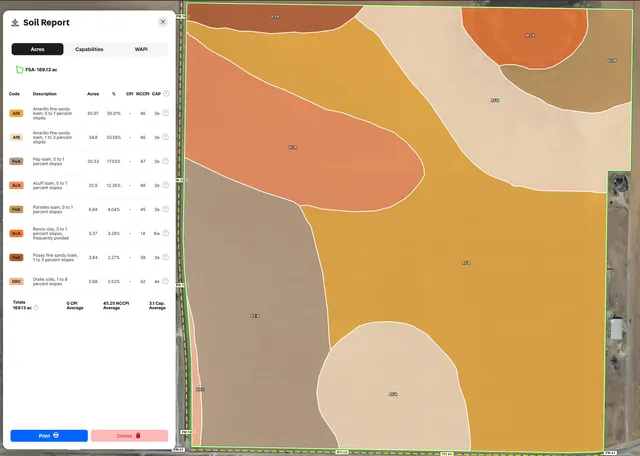
Task: Click help icon for Acuff loam row
Action: [166, 185]
